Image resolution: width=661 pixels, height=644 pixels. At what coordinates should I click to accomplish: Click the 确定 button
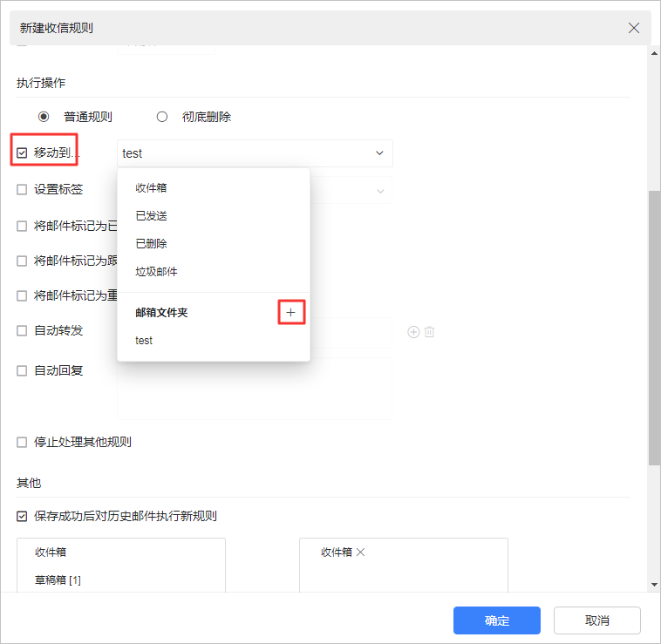coord(496,620)
